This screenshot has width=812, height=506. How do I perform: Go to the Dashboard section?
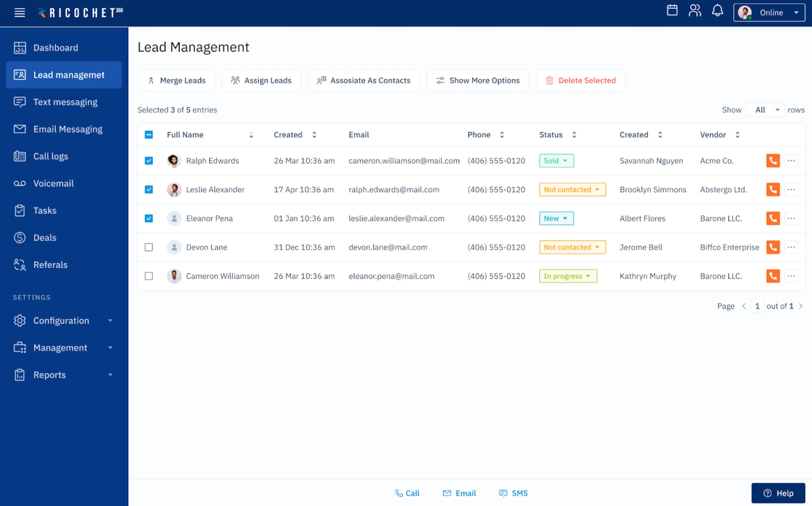55,48
